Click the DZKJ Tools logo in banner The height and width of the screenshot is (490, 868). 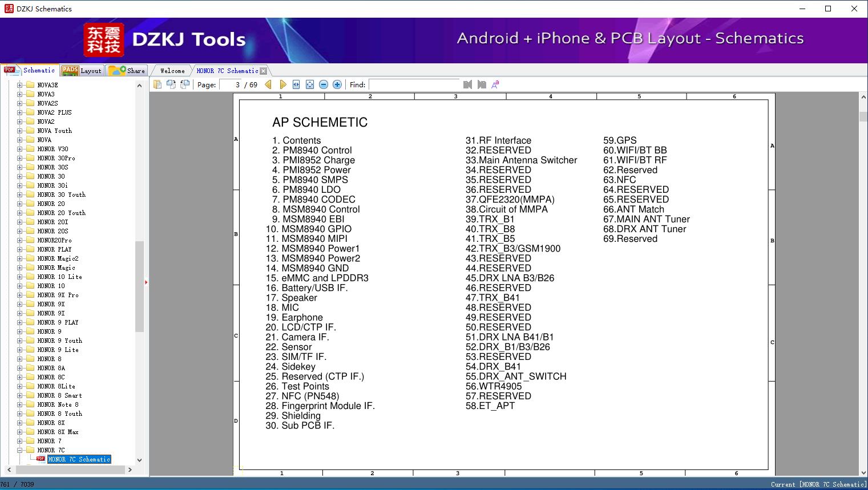[x=165, y=40]
